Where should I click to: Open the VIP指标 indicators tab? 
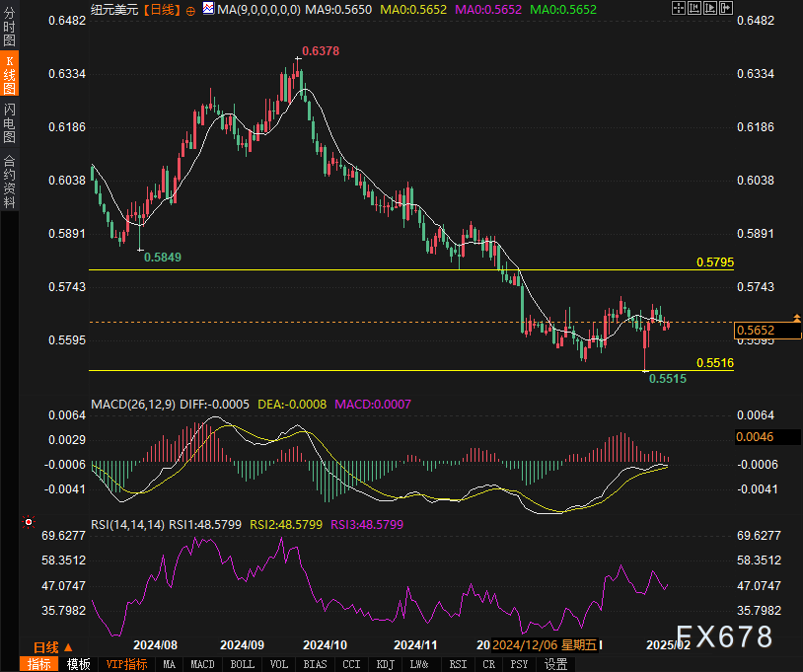pos(126,664)
